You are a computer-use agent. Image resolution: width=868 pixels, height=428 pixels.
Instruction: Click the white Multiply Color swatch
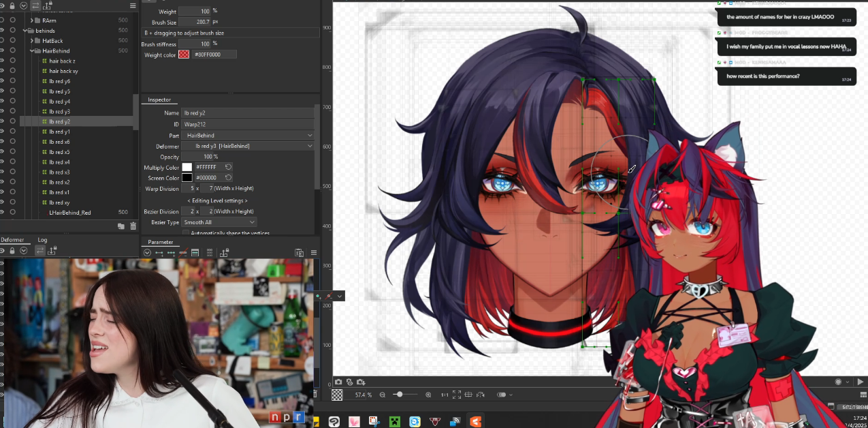tap(187, 167)
